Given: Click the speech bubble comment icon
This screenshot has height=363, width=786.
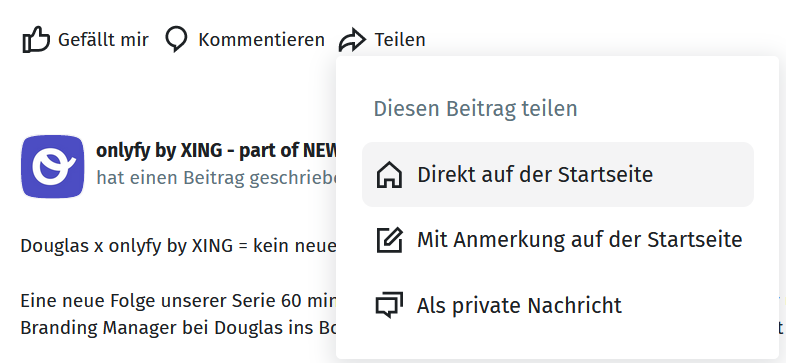Looking at the screenshot, I should click(176, 40).
